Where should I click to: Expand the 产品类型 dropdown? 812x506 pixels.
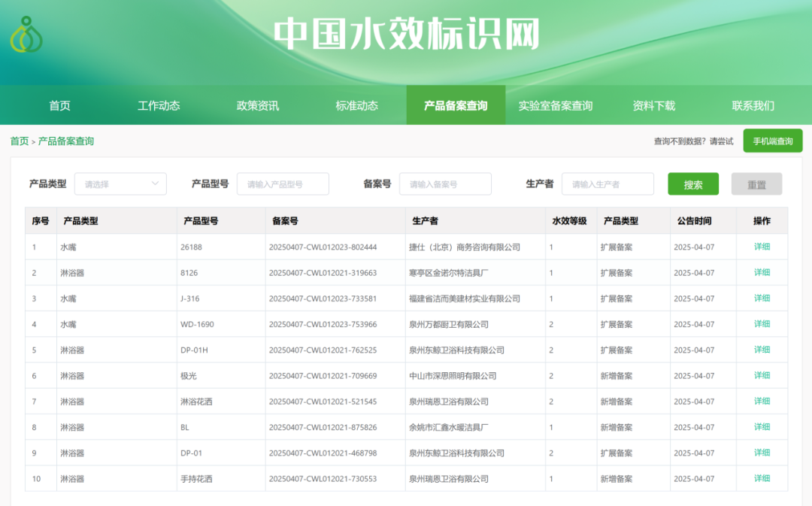coord(120,184)
